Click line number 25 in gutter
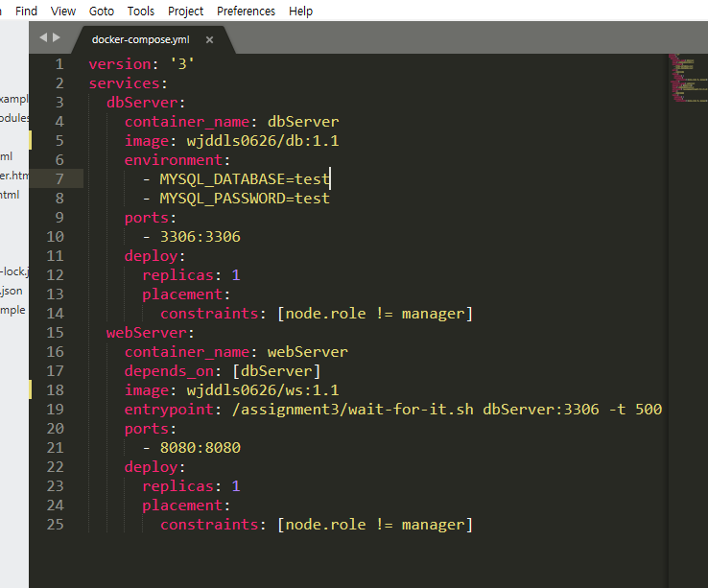The height and width of the screenshot is (588, 708). pos(55,525)
